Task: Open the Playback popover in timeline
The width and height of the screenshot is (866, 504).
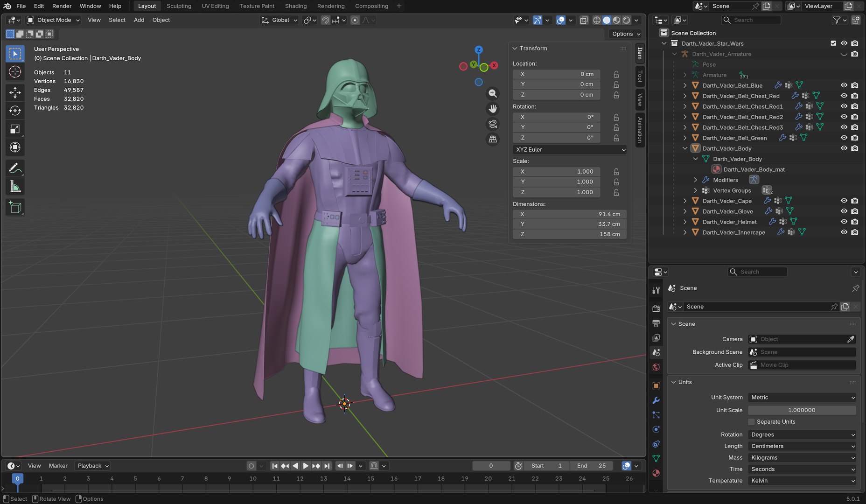Action: pos(93,466)
